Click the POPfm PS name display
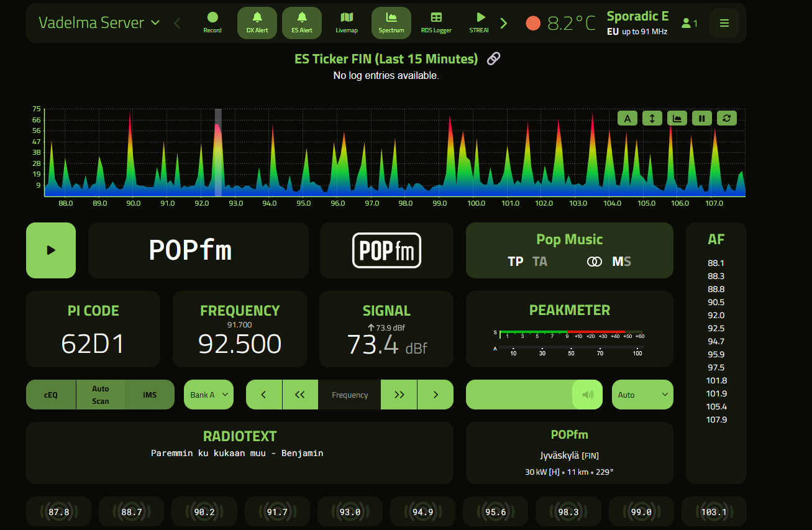812x530 pixels. click(198, 250)
